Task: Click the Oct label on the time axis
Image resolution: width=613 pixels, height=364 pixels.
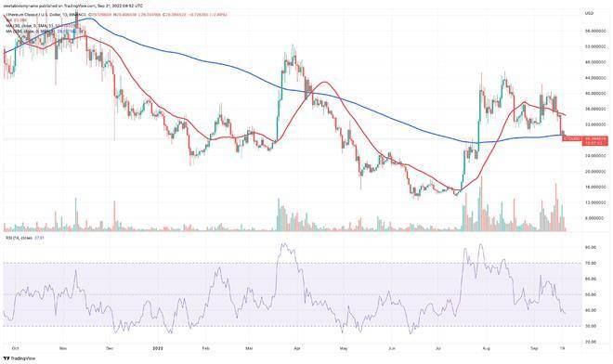Action: pyautogui.click(x=15, y=347)
